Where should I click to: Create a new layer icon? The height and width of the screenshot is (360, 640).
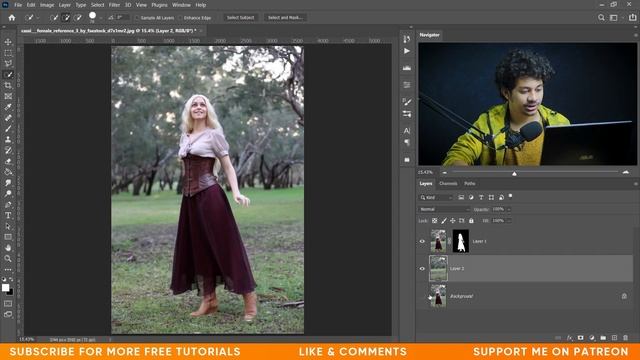tap(614, 338)
